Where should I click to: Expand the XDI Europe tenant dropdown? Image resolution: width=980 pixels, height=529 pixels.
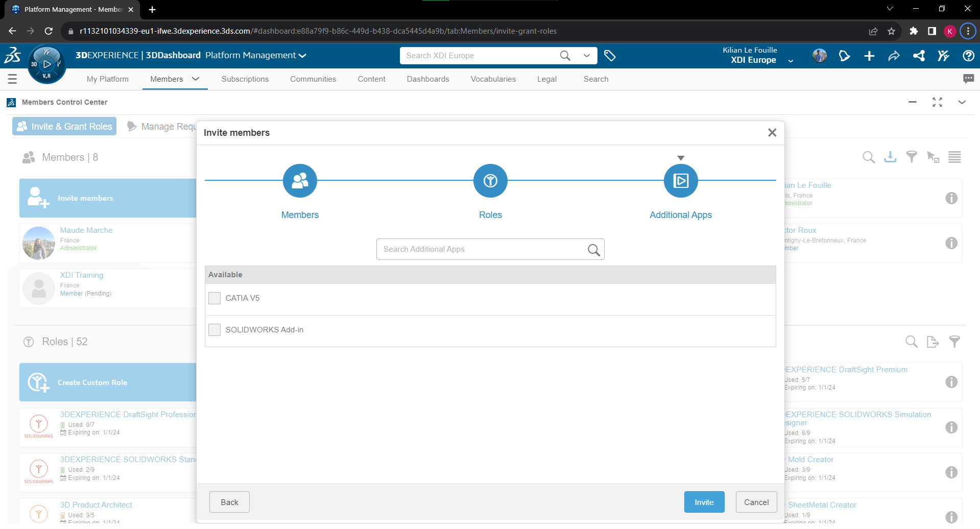[791, 61]
